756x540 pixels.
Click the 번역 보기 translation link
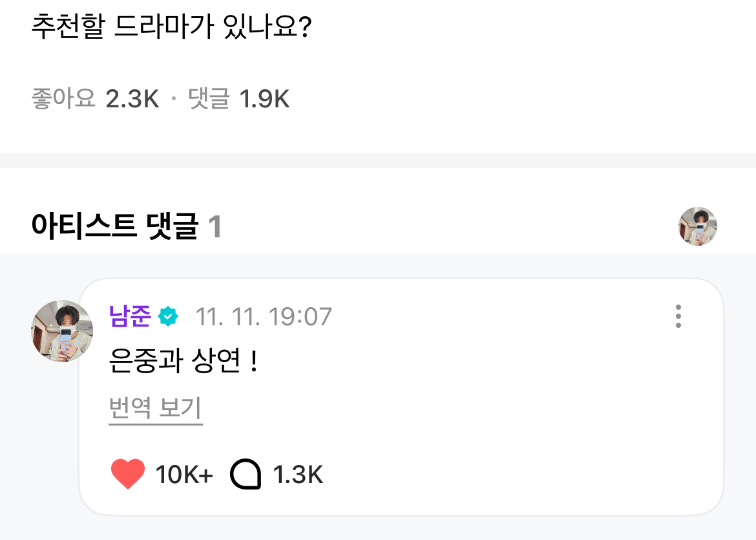(156, 409)
